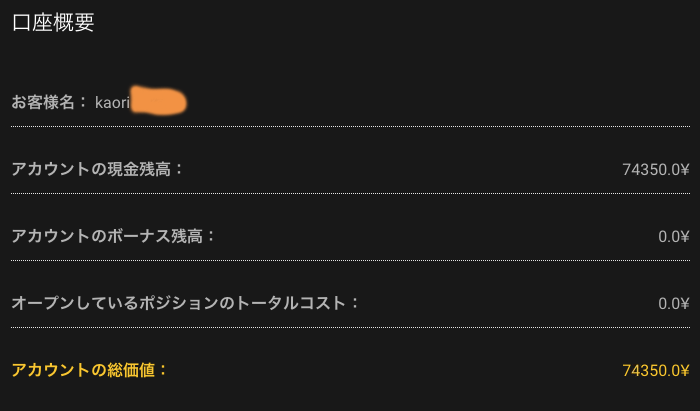This screenshot has width=700, height=411.
Task: Click the アカウントの現金残高 label
Action: click(98, 169)
